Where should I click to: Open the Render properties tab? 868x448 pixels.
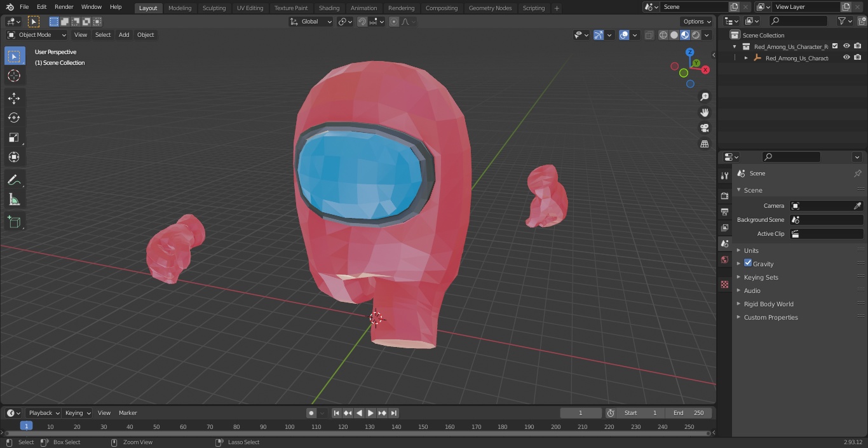[724, 196]
